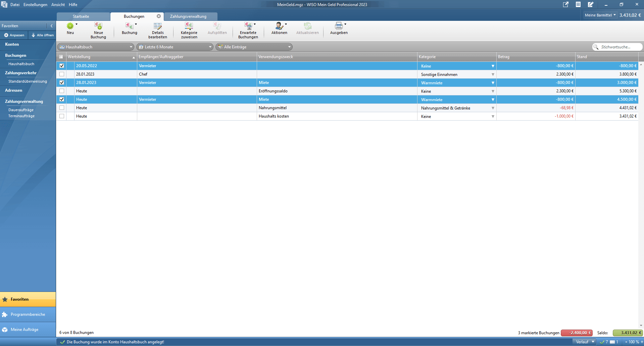This screenshot has width=644, height=346.
Task: Check the Haushalts kosten row checkbox
Action: [x=62, y=116]
